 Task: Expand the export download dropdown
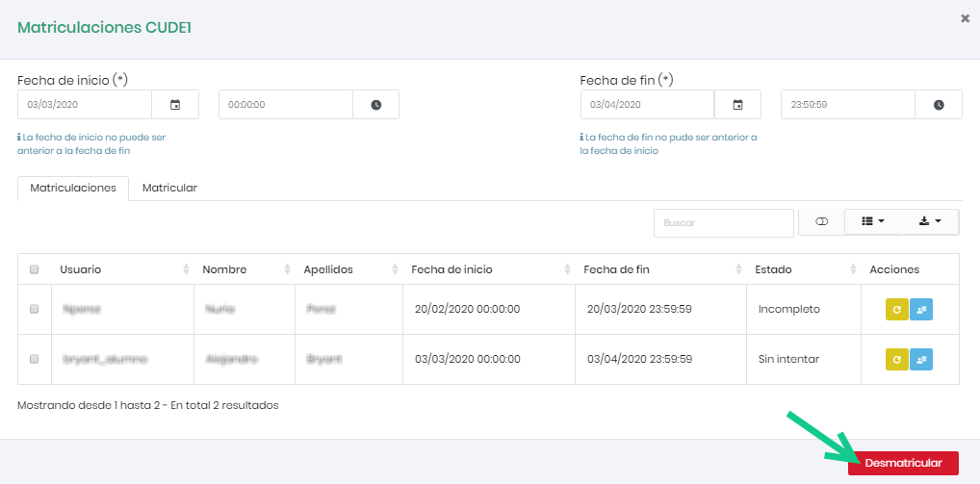[930, 222]
